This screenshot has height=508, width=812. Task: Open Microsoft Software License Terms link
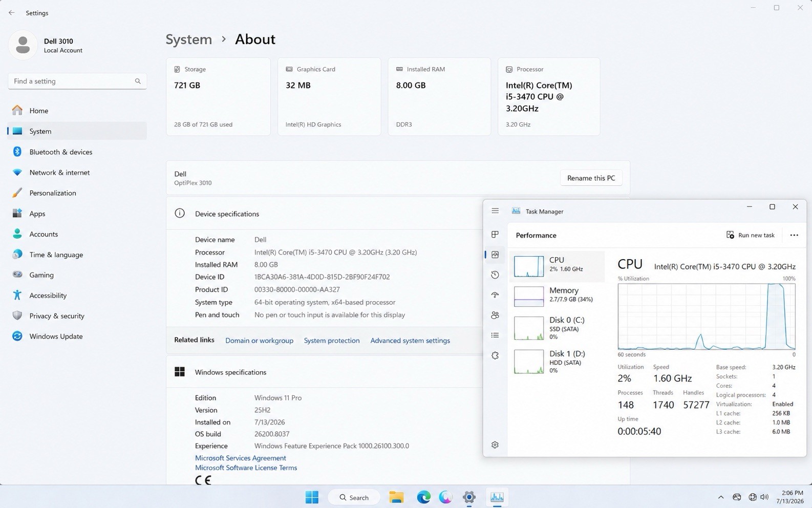[x=246, y=468]
